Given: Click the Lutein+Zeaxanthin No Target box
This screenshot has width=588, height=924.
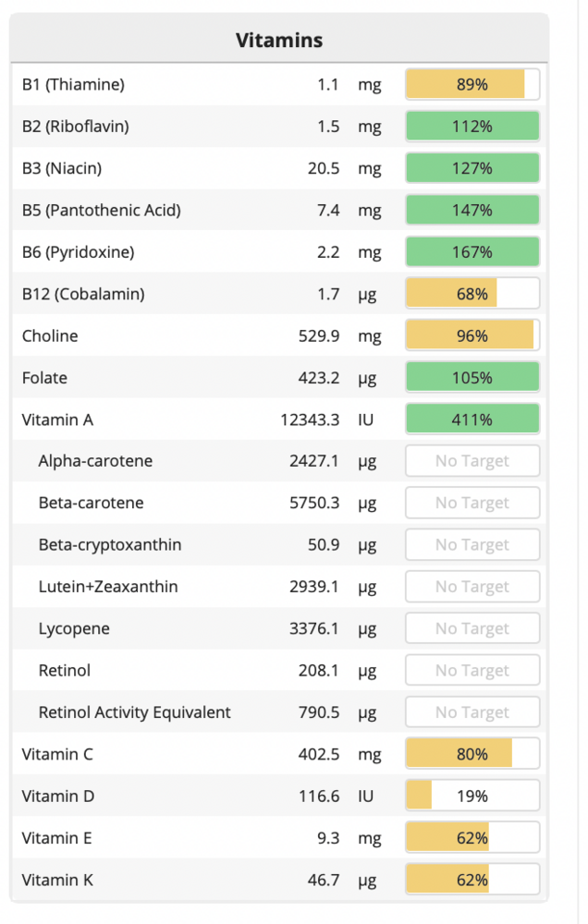Looking at the screenshot, I should click(x=472, y=587).
